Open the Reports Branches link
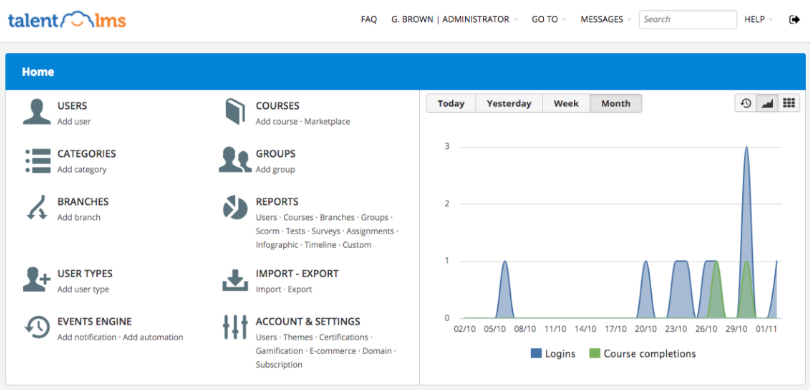Image resolution: width=810 pixels, height=390 pixels. [x=337, y=217]
